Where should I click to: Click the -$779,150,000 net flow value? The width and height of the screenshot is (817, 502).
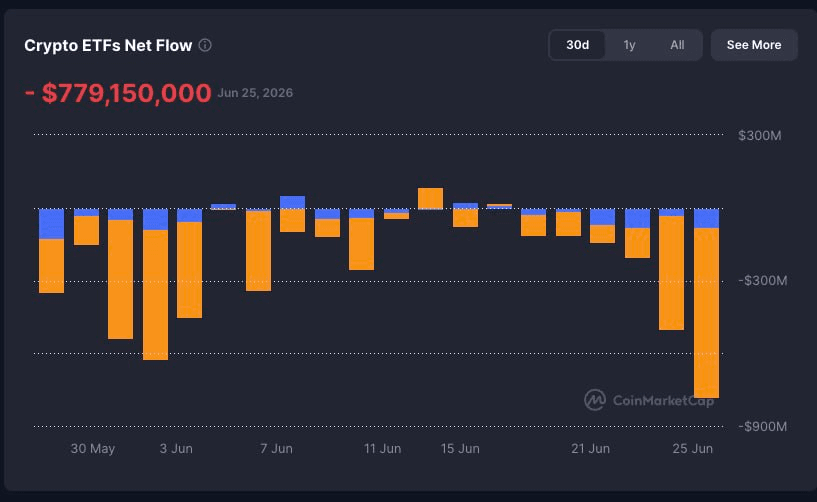[x=118, y=93]
